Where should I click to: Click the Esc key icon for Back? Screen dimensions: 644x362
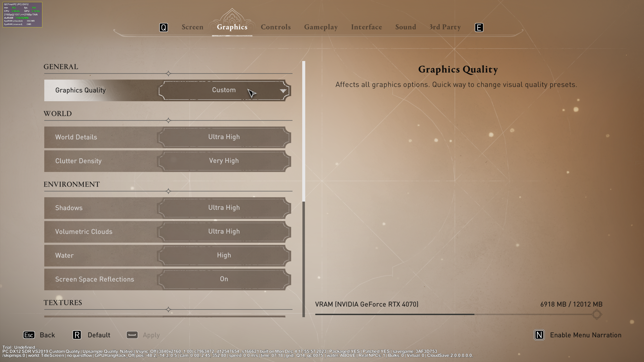pos(29,335)
